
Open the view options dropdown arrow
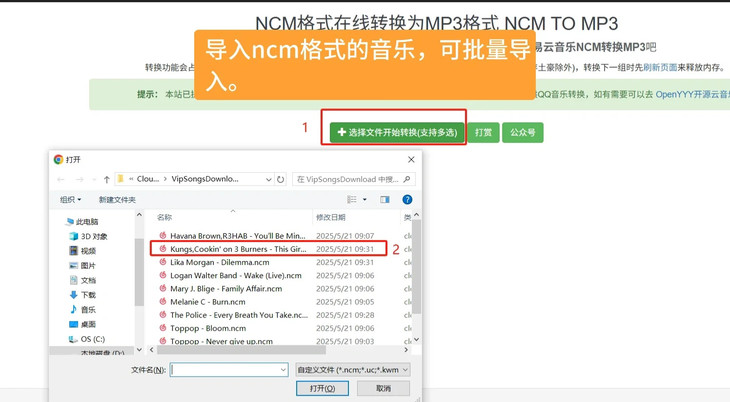pyautogui.click(x=365, y=199)
